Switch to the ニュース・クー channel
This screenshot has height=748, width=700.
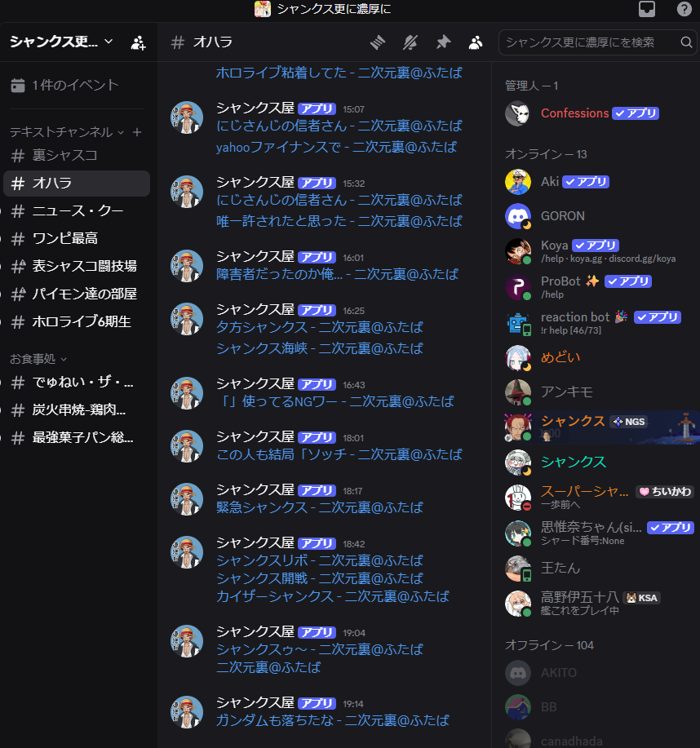pyautogui.click(x=77, y=210)
